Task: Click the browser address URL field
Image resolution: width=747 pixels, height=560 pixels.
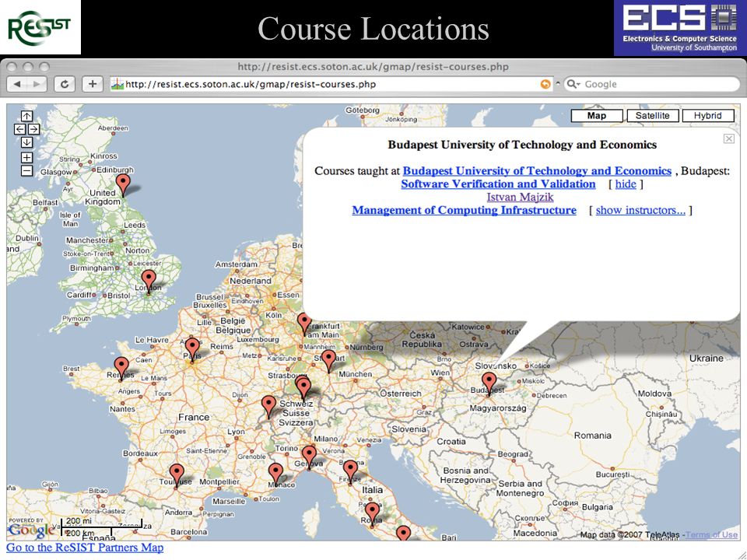Action: (331, 84)
